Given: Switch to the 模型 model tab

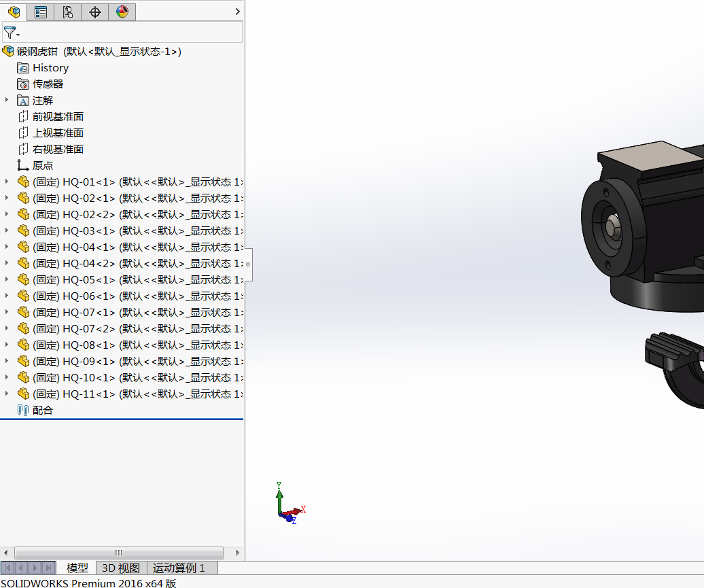Looking at the screenshot, I should (77, 568).
